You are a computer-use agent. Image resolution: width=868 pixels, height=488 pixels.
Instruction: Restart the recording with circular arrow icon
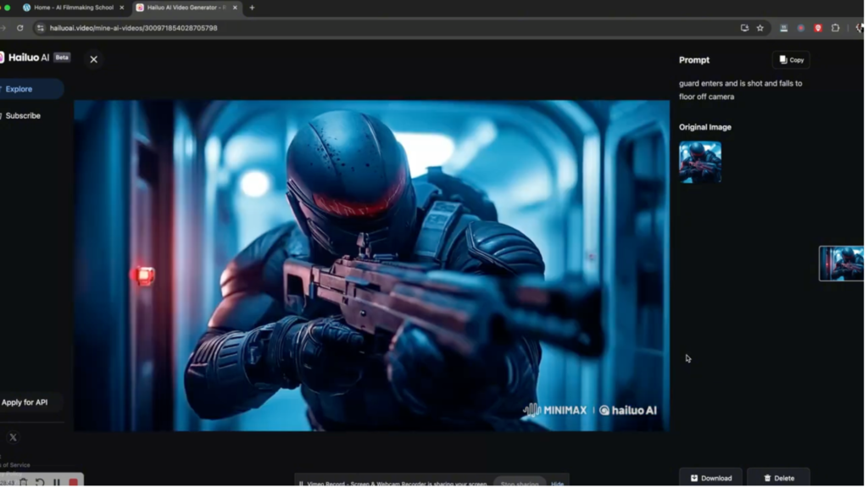(40, 484)
